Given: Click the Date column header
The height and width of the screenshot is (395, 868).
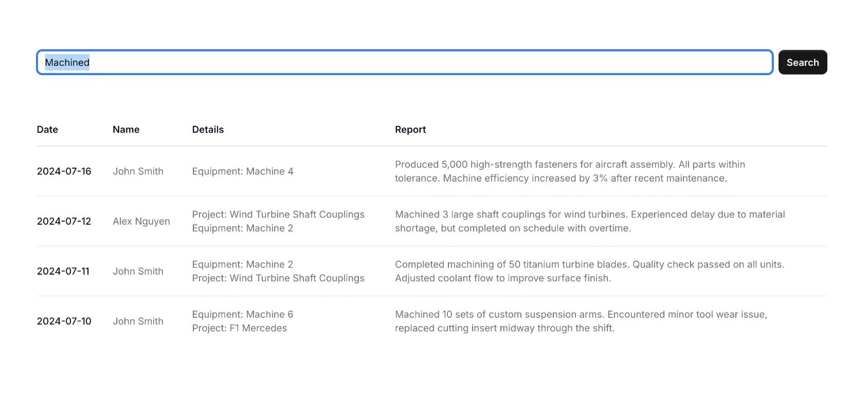Looking at the screenshot, I should click(x=47, y=130).
